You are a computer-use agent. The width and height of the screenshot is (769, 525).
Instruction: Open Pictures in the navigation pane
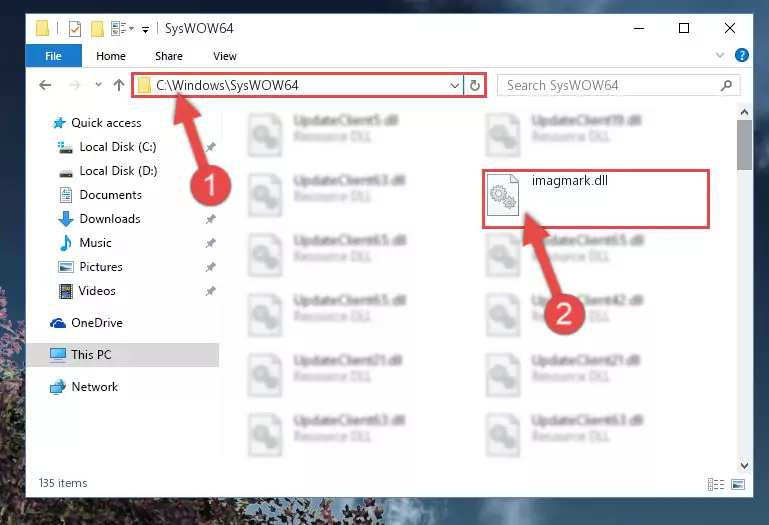click(x=101, y=267)
